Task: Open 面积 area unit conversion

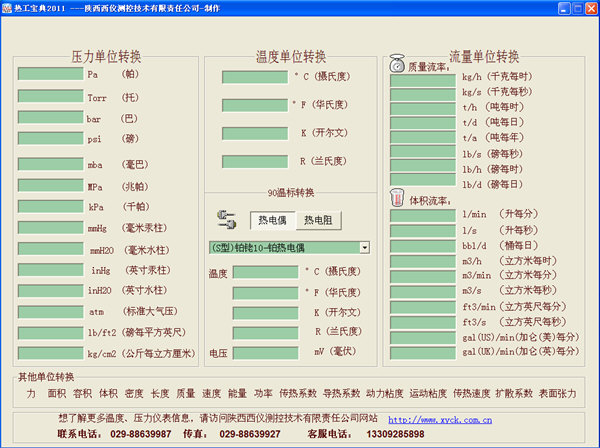Action: pos(57,395)
